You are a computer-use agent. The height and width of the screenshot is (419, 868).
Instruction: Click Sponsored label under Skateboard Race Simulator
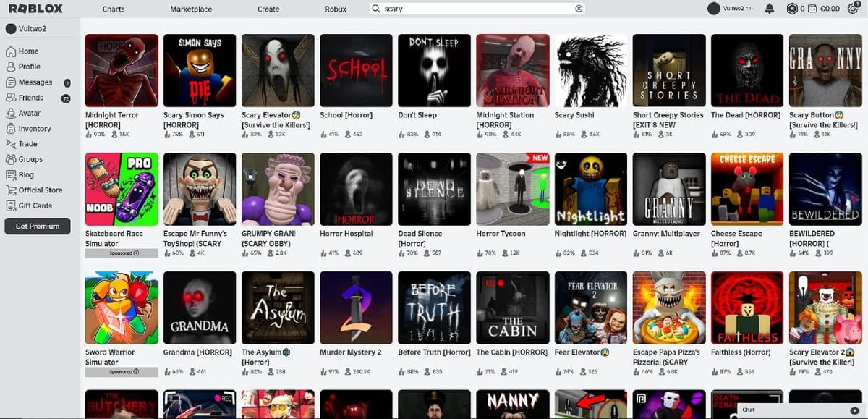coord(122,253)
